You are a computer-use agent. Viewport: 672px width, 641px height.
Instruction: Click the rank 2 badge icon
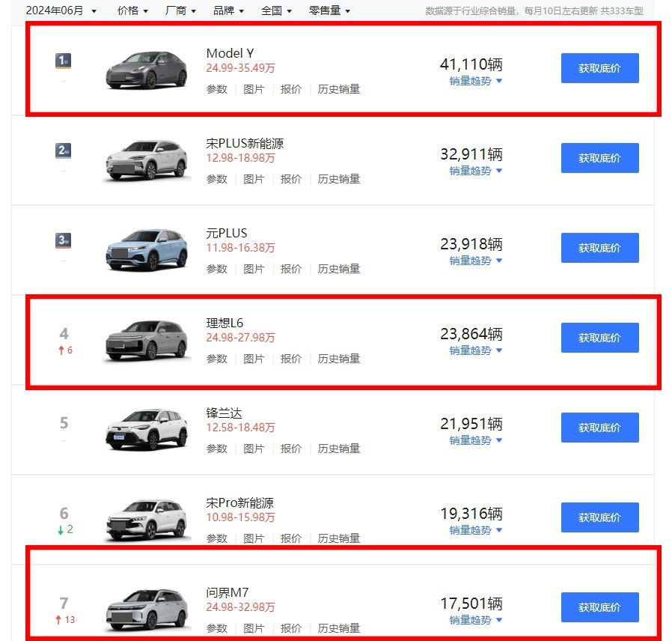(x=64, y=151)
